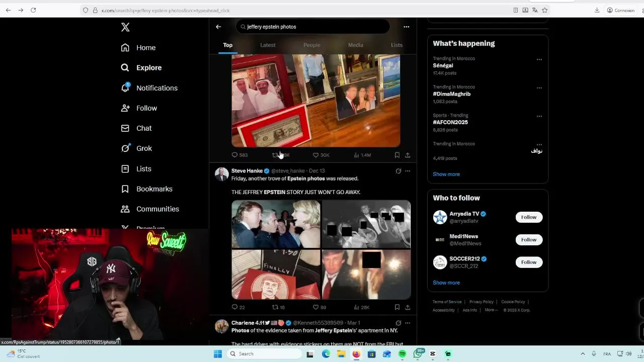
Task: Open more options on Steve Hanke post
Action: (x=408, y=171)
